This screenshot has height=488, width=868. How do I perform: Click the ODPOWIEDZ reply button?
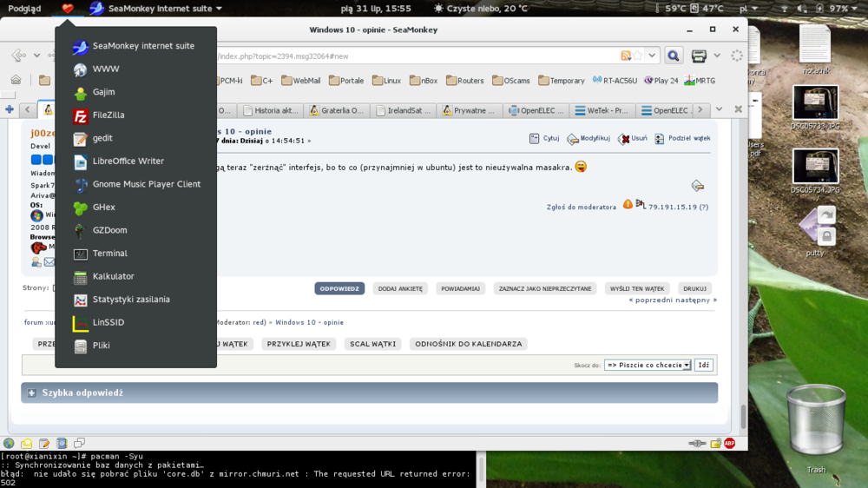pos(339,288)
